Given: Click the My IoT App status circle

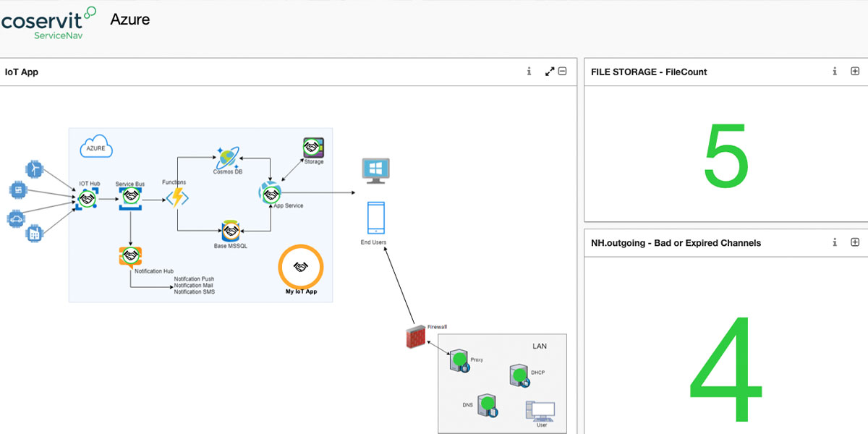Looking at the screenshot, I should tap(301, 267).
